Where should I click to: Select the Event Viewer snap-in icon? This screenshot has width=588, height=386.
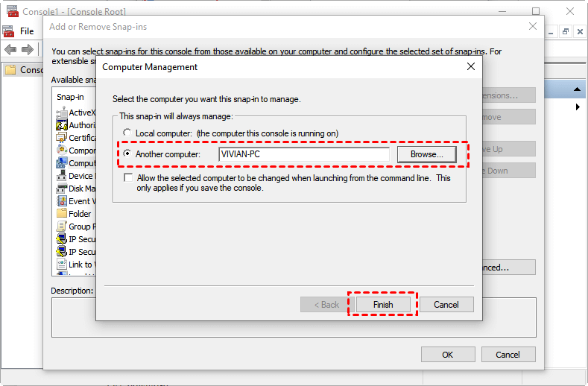pos(63,201)
